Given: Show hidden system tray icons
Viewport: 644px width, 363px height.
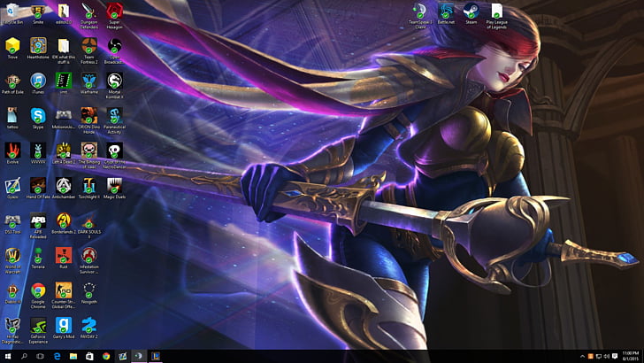Looking at the screenshot, I should coord(582,356).
